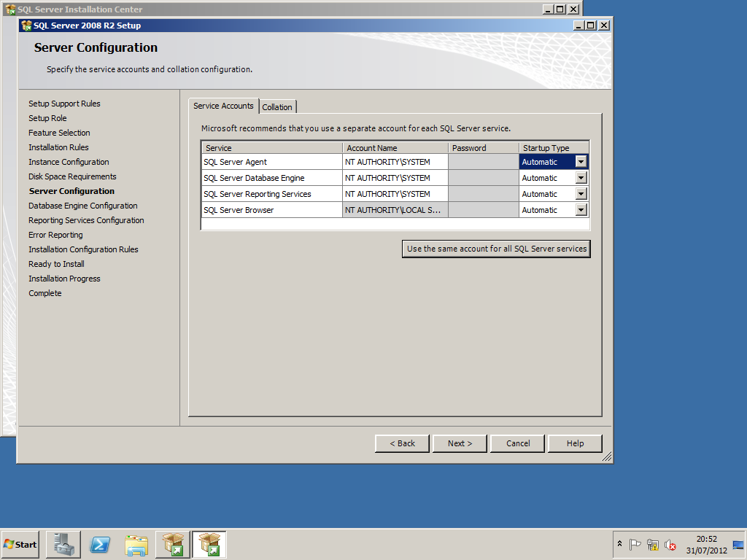The width and height of the screenshot is (747, 560).
Task: Minimize the SQL Server 2008 R2 Setup window
Action: pyautogui.click(x=578, y=26)
